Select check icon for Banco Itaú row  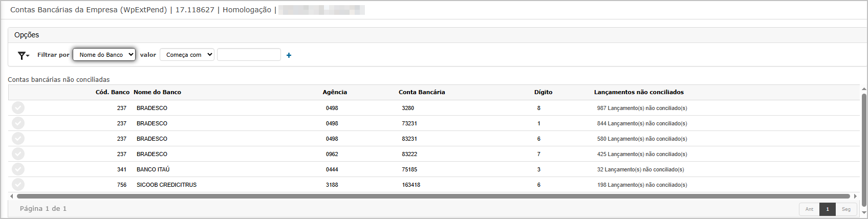18,169
